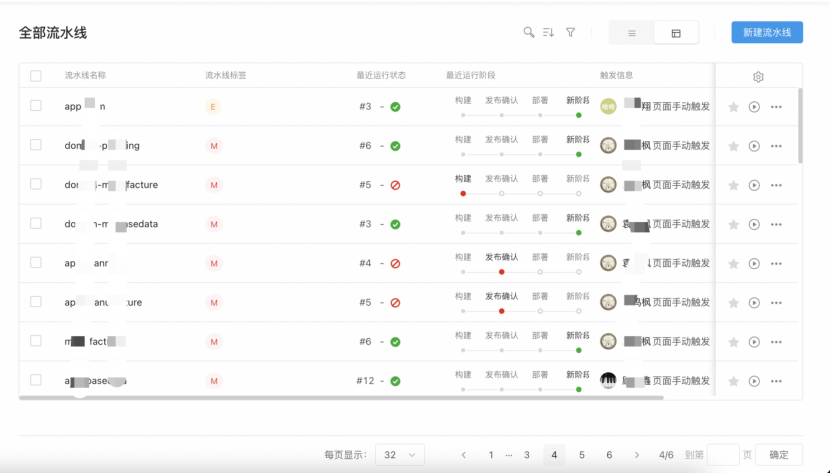Click the vertical table scrollbar
Viewport: 830px width, 473px height.
800,126
